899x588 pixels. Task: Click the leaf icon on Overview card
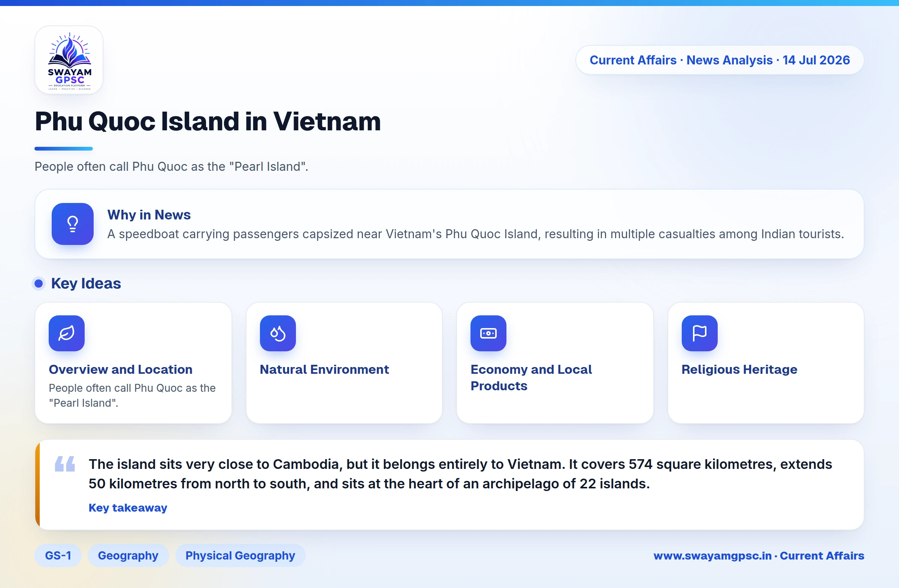point(66,333)
